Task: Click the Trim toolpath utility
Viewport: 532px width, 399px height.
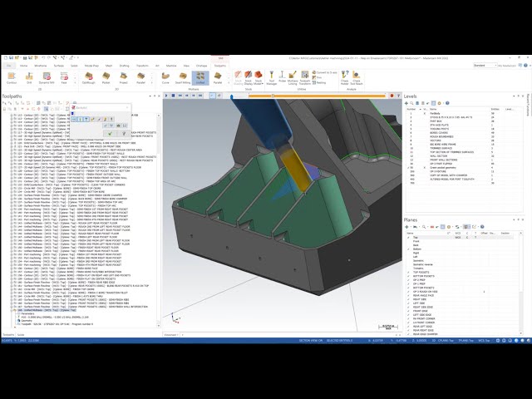Action: pos(317,77)
